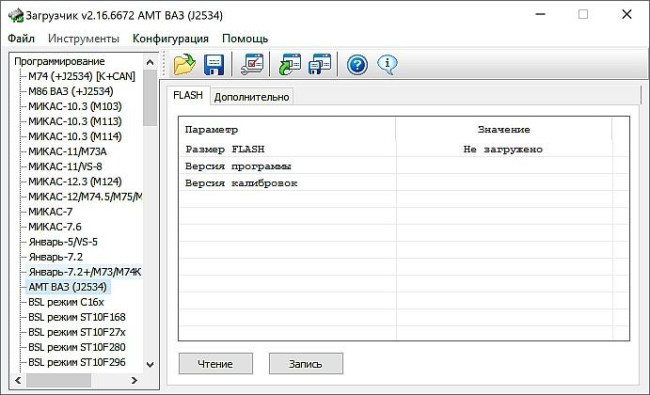Click the Запись button
This screenshot has height=395, width=650.
coord(306,363)
